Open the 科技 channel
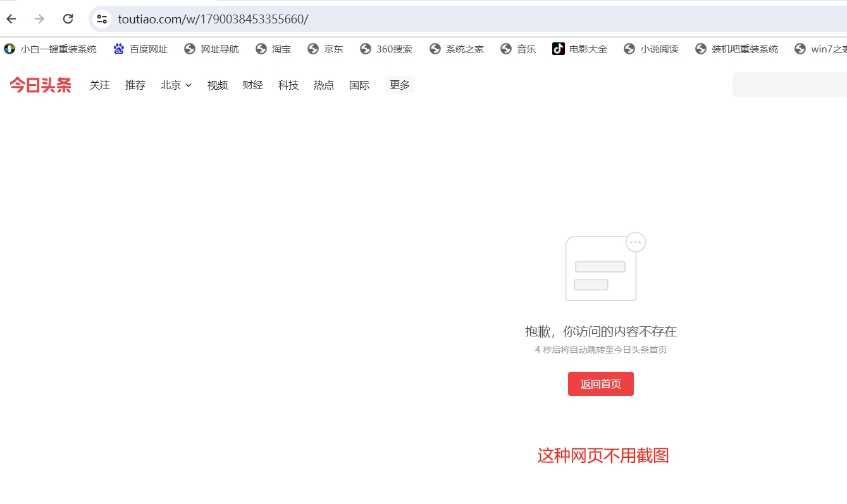Screen dimensions: 847x504 [x=288, y=85]
